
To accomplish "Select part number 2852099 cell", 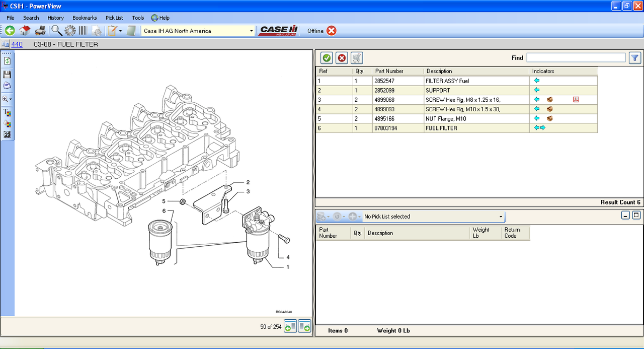I will click(x=397, y=90).
